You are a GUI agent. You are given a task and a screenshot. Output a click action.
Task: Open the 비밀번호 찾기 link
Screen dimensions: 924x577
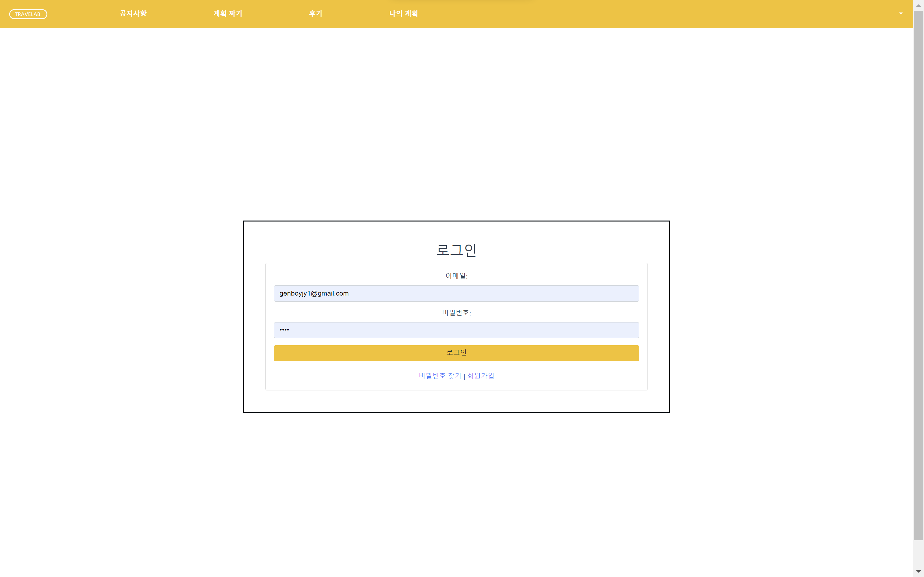[x=440, y=375]
